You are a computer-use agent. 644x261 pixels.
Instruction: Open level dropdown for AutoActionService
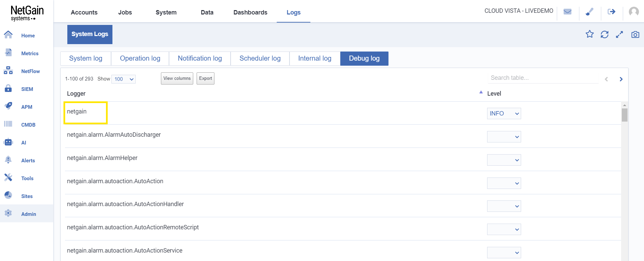coord(504,253)
